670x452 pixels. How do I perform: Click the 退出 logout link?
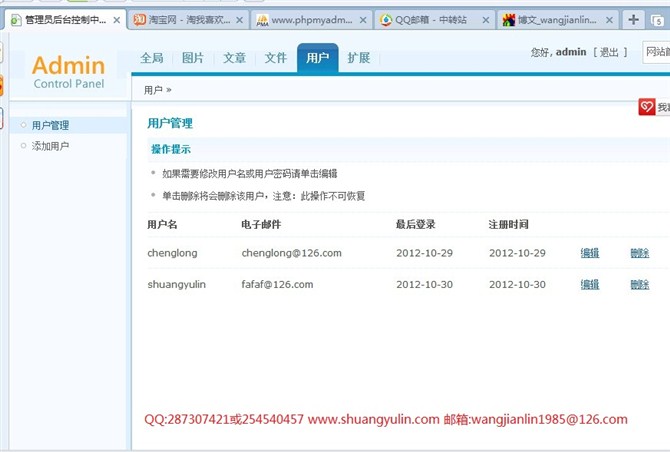tap(609, 52)
